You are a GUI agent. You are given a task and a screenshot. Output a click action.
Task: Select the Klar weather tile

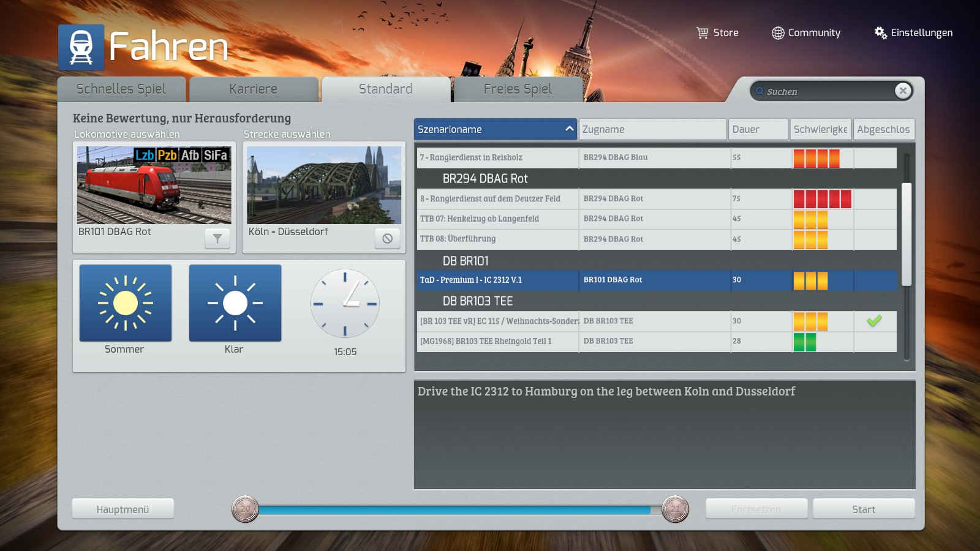235,303
